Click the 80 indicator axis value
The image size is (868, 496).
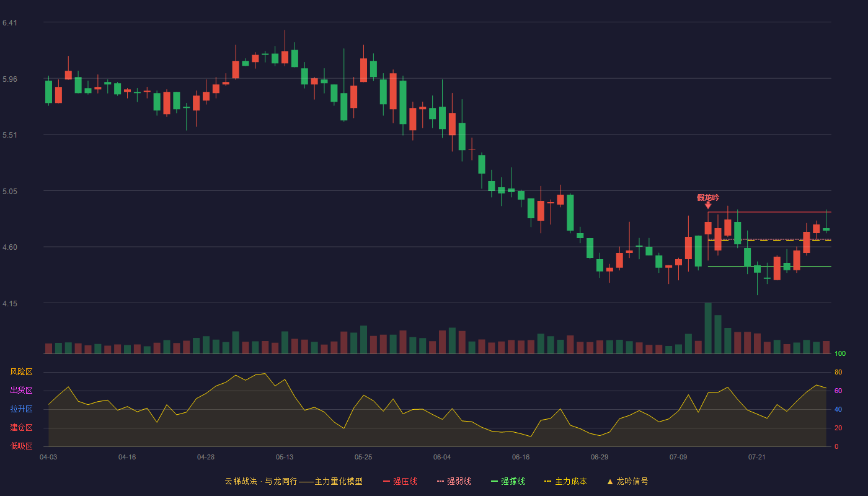coord(838,372)
